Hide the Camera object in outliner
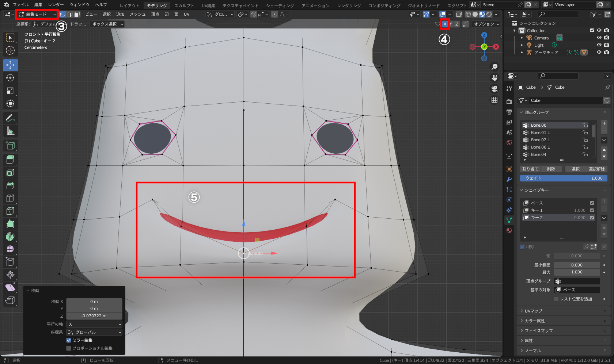Image resolution: width=614 pixels, height=364 pixels. click(x=599, y=38)
